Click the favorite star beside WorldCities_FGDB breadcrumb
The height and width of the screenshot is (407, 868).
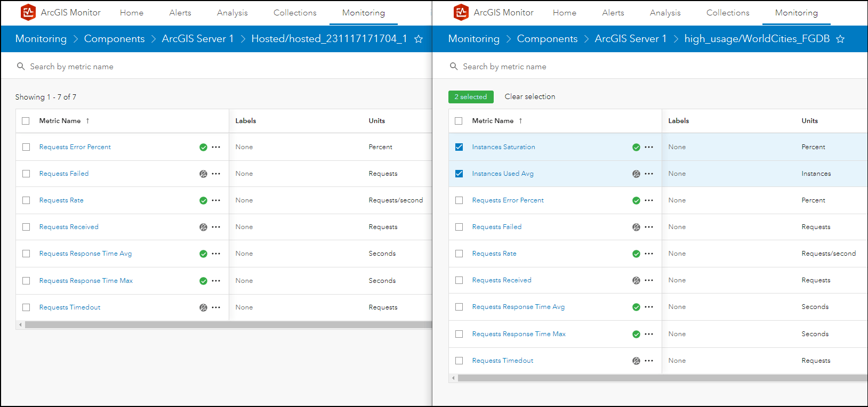(840, 39)
